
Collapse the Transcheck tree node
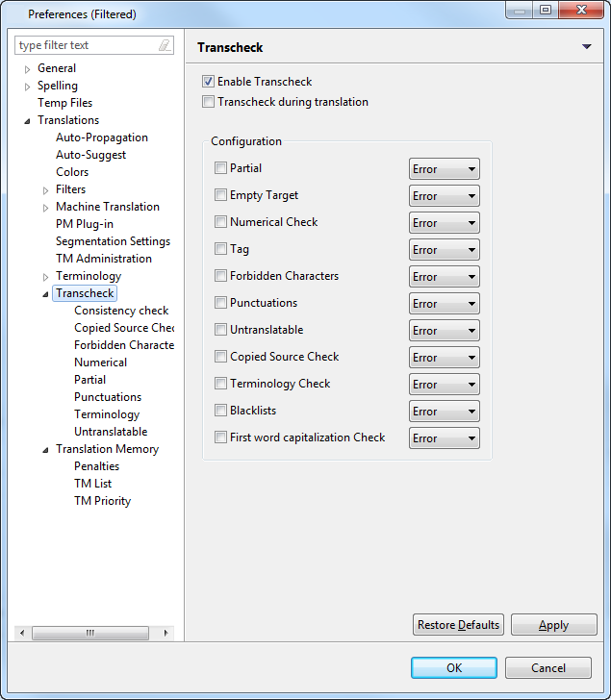(x=45, y=294)
